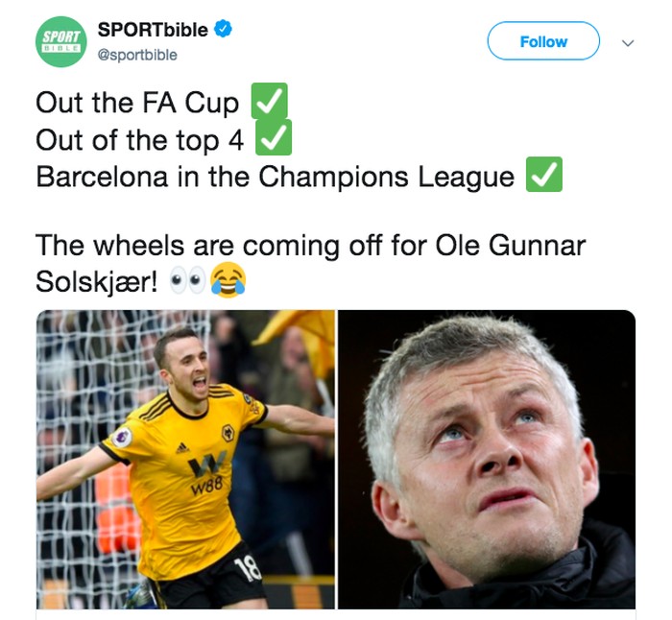The image size is (672, 620).
Task: Click green checkmark after 'Champions League'
Action: (x=543, y=177)
